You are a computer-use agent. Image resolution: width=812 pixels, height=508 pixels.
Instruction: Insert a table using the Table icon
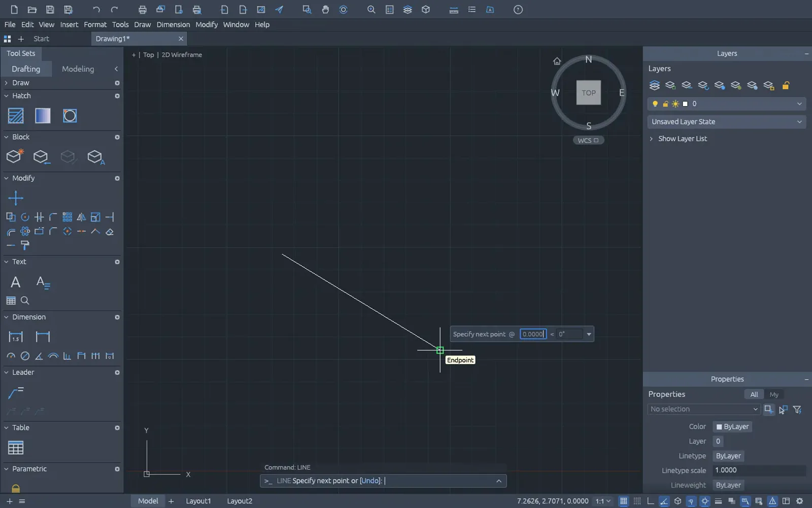pos(16,448)
